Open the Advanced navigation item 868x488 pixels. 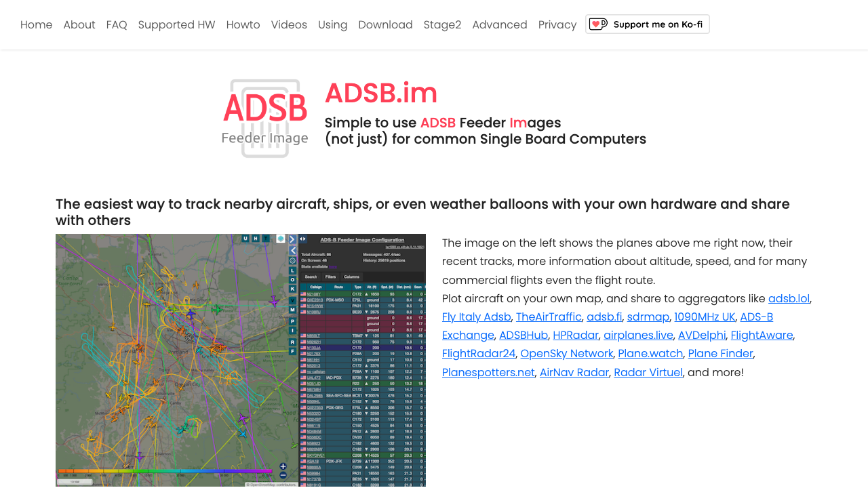500,25
